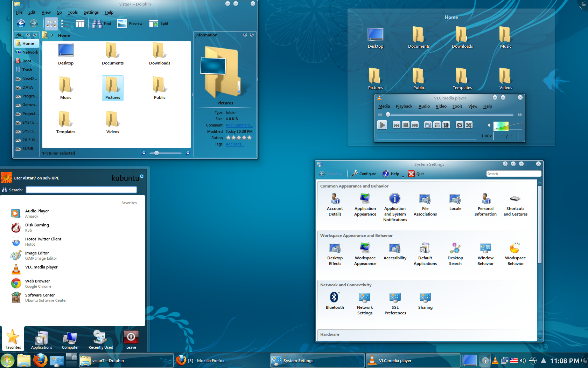
Task: Click Quit in System Settings toolbar
Action: pos(416,174)
